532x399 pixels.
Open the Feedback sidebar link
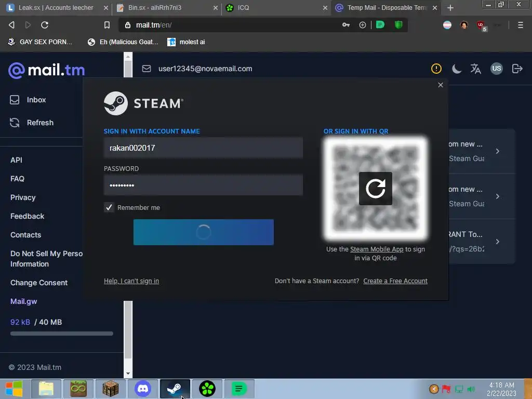click(27, 216)
